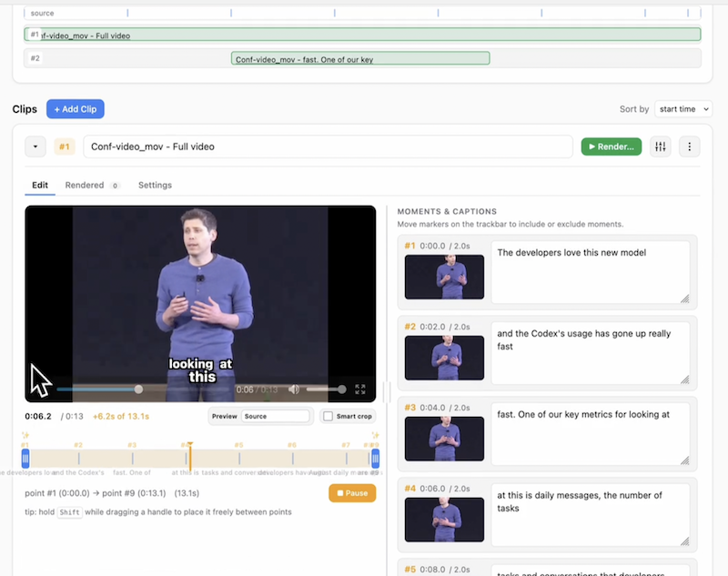
Task: Click the #1 badge beside clip title
Action: 64,147
